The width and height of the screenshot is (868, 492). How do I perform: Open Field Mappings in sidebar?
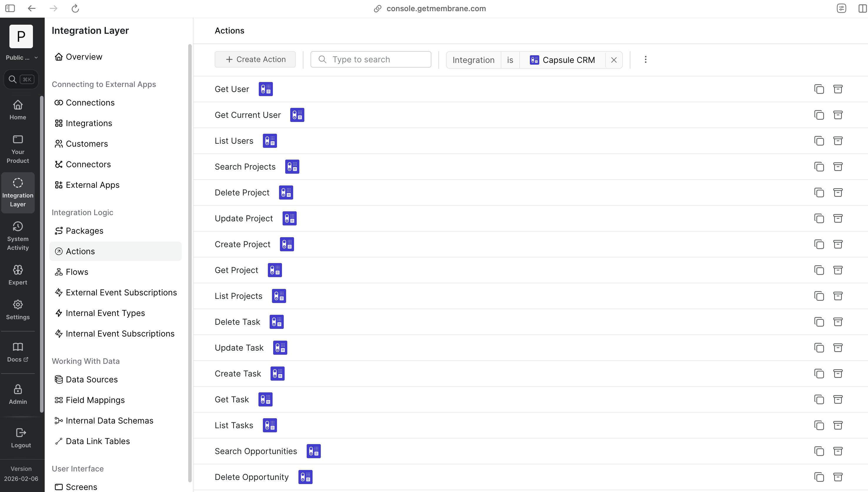[x=95, y=400]
